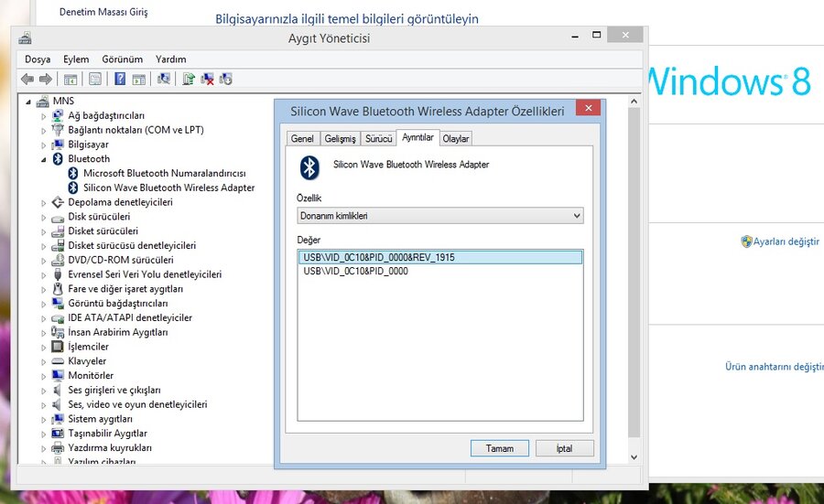Click Denetim Masası Giriş link

click(103, 12)
